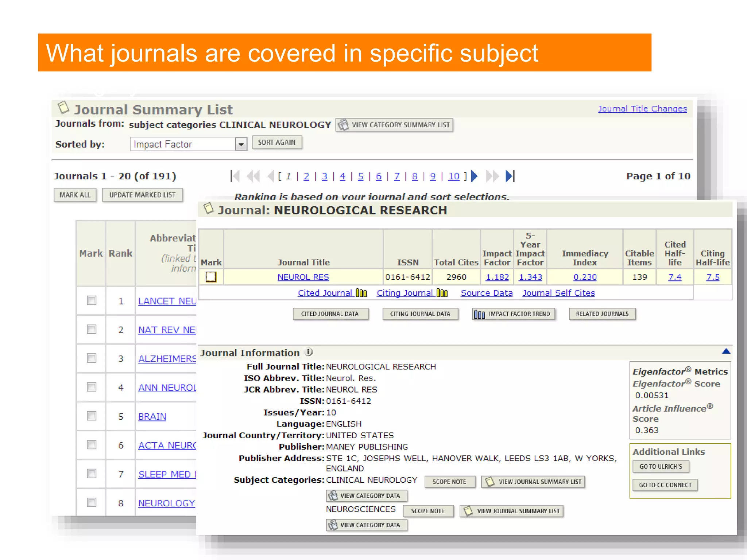Check the mark box for NEUROLOGY row

pyautogui.click(x=92, y=503)
